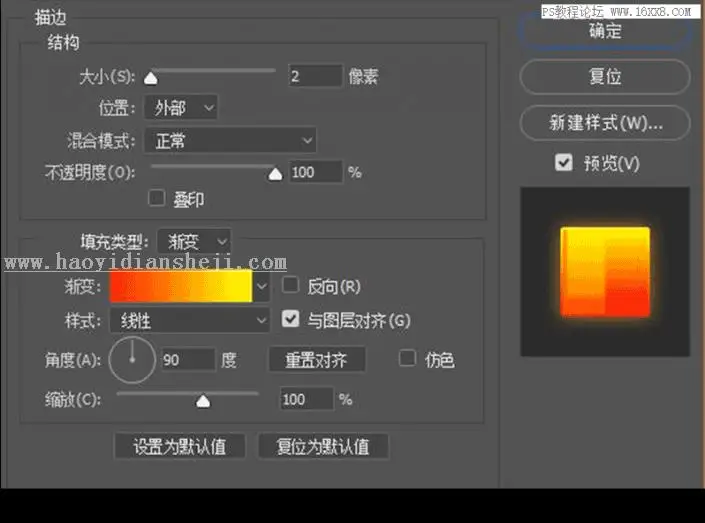Viewport: 705px width, 523px height.
Task: Click the 复位 button
Action: pos(605,76)
